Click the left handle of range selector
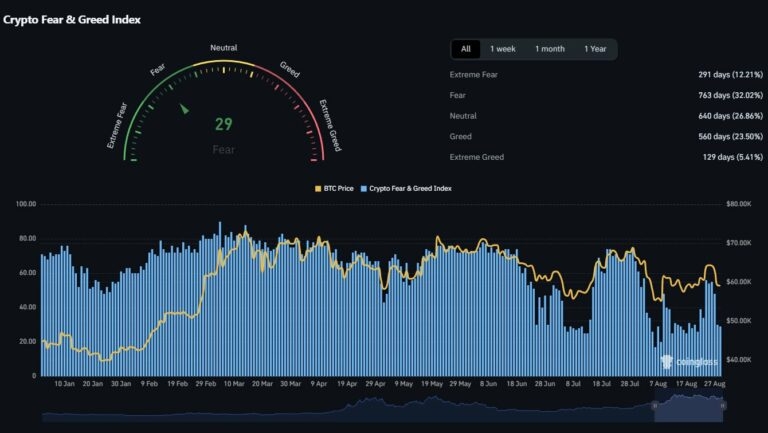 (x=655, y=405)
